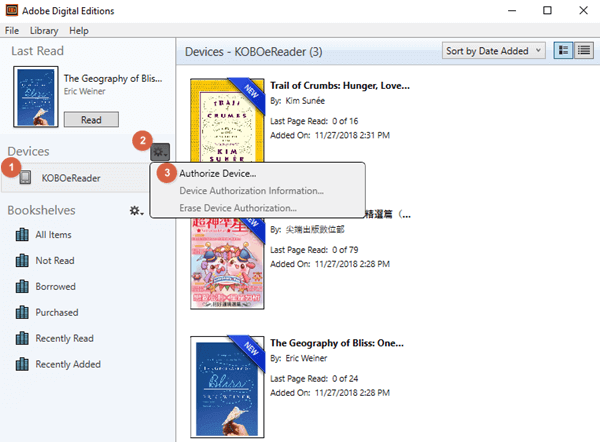The height and width of the screenshot is (442, 600).
Task: Switch to list view layout
Action: (x=584, y=51)
